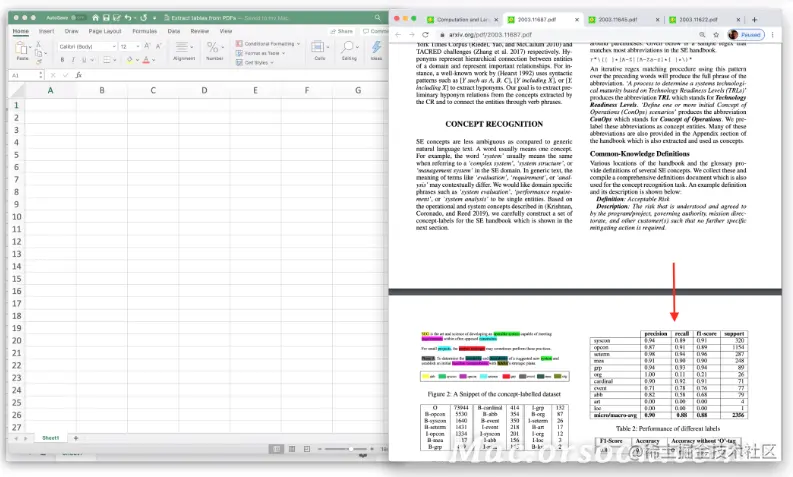Apply Italic formatting
Viewport: 793px width, 477px height.
pyautogui.click(x=73, y=60)
